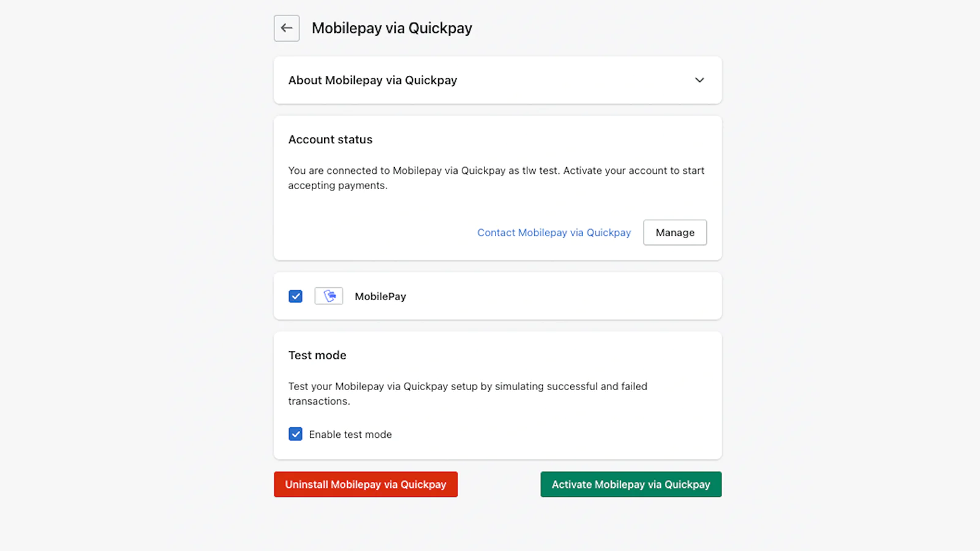Click the Enable test mode label
The height and width of the screenshot is (551, 980).
click(x=350, y=435)
